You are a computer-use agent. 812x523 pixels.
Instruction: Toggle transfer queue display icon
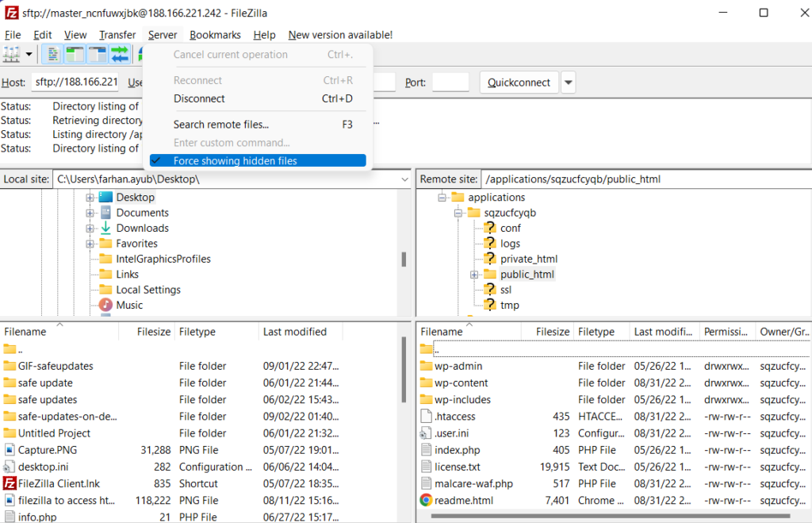(120, 55)
